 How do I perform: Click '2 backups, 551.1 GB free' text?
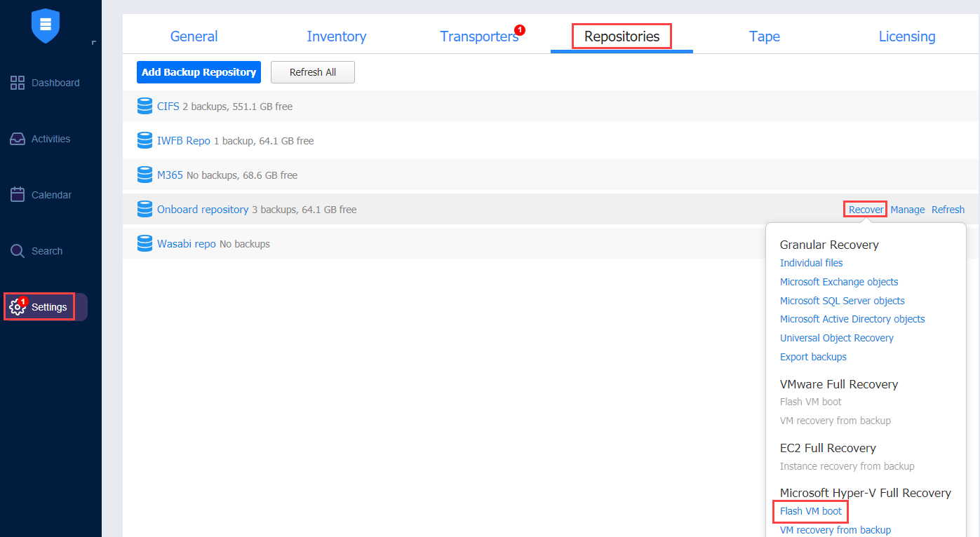point(238,107)
